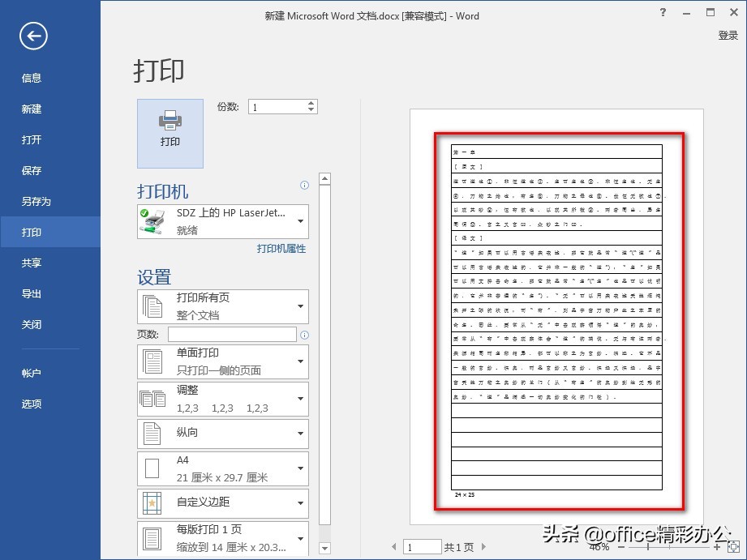
Task: Expand the 单面打印 dropdown
Action: point(301,361)
